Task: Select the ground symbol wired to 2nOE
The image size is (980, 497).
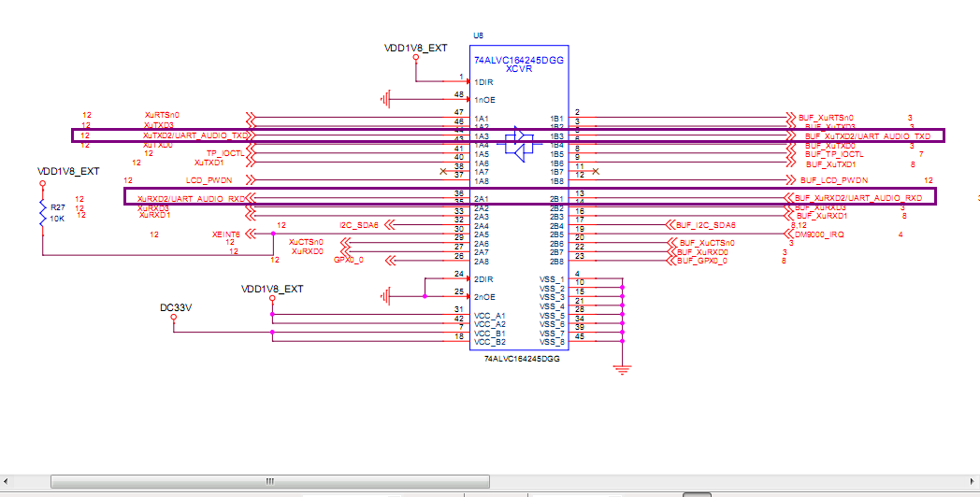Action: [x=385, y=296]
